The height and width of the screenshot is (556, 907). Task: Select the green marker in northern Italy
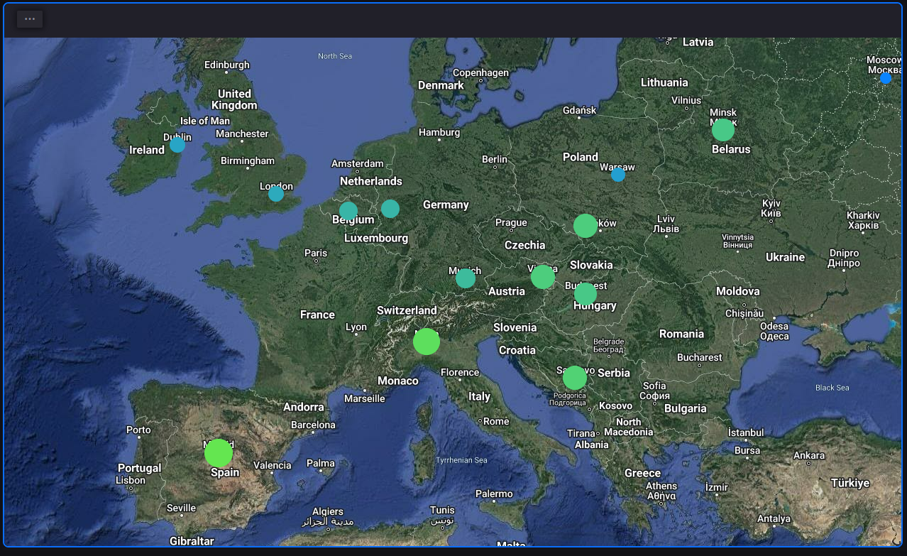point(426,342)
